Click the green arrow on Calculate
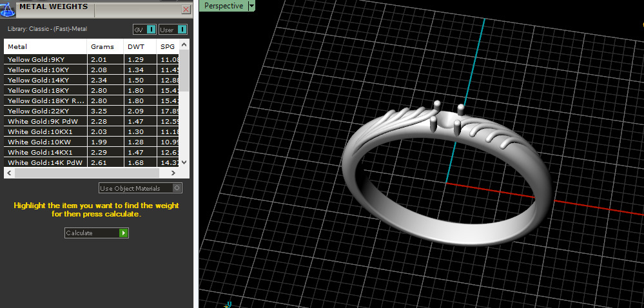 124,233
